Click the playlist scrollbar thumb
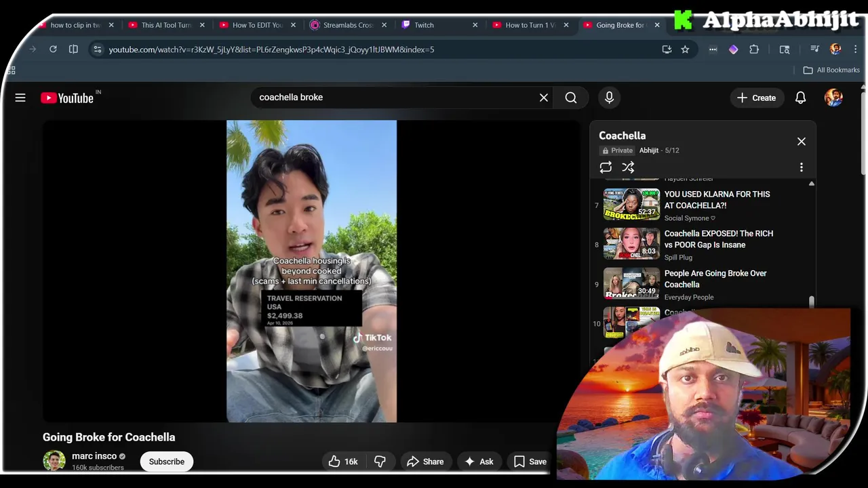The width and height of the screenshot is (868, 488). [811, 302]
